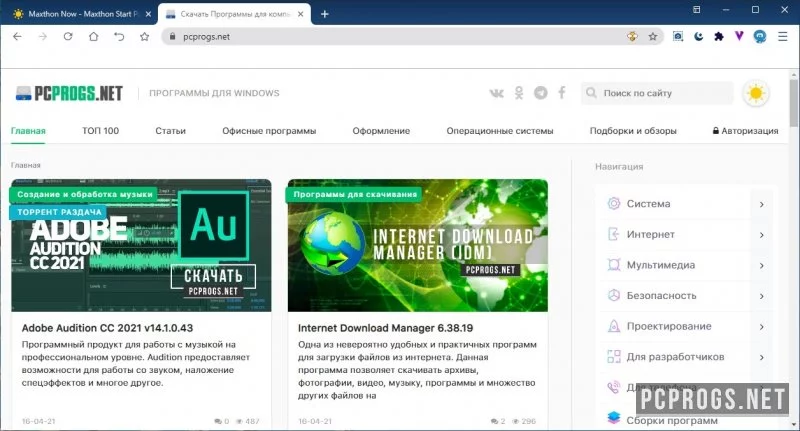Click the scrollbar down arrow

[x=794, y=424]
